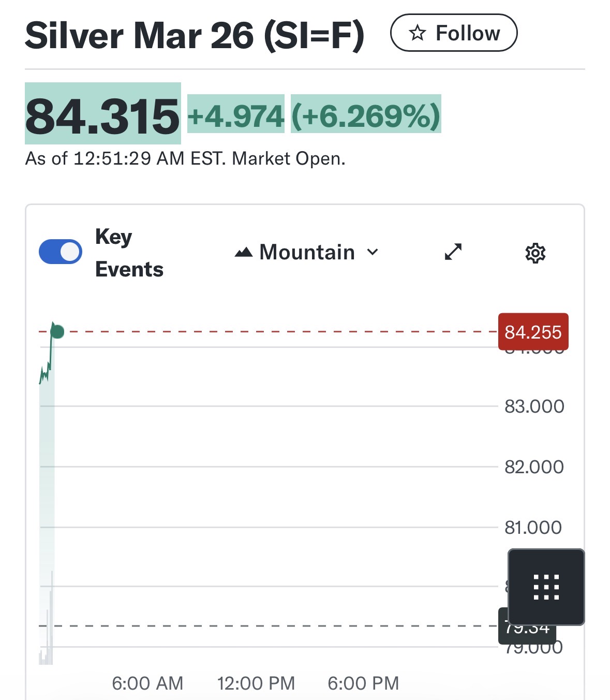Click the Key Events label

(x=129, y=253)
